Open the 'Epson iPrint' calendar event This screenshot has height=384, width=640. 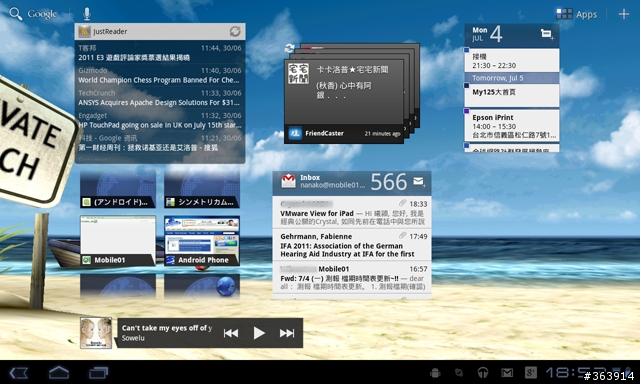pyautogui.click(x=512, y=126)
